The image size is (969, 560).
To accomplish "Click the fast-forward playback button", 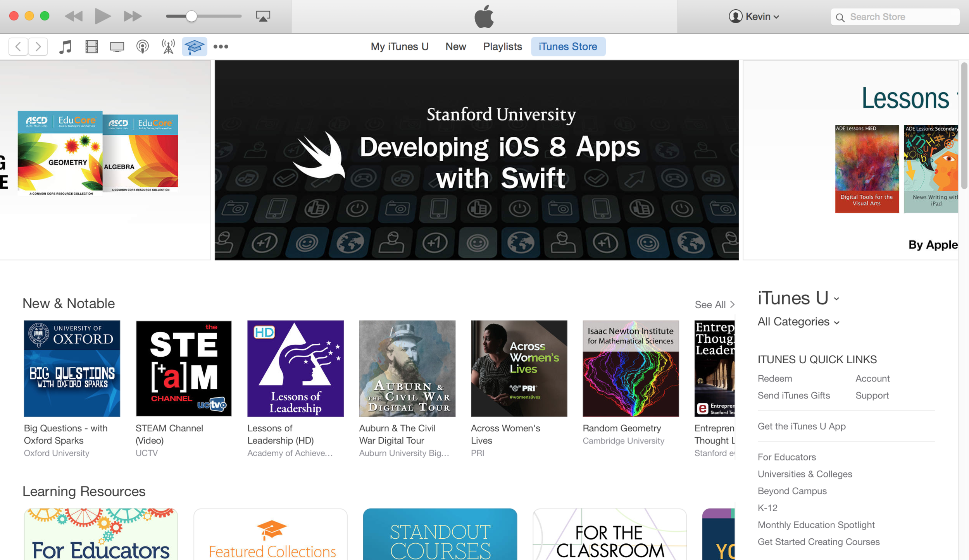I will pos(133,16).
